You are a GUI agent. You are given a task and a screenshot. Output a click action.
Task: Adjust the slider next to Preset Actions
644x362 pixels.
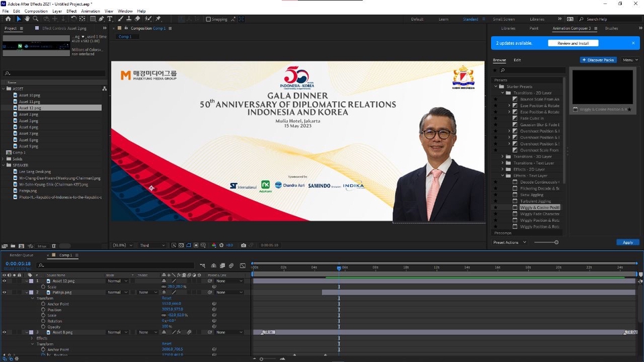[x=556, y=242]
